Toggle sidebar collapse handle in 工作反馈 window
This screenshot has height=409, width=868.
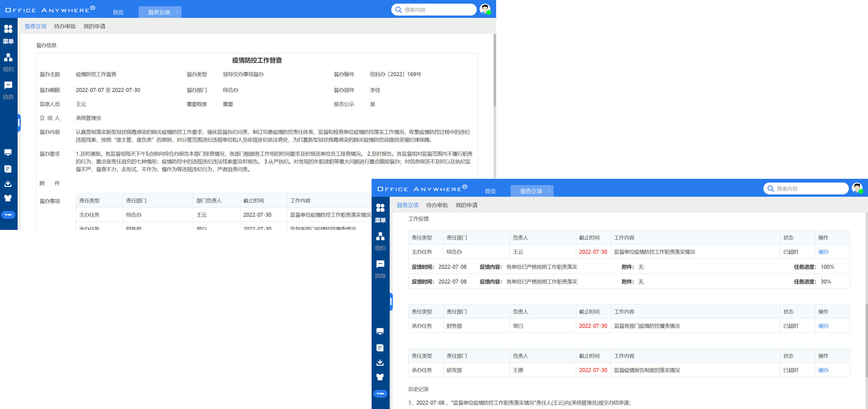click(391, 302)
